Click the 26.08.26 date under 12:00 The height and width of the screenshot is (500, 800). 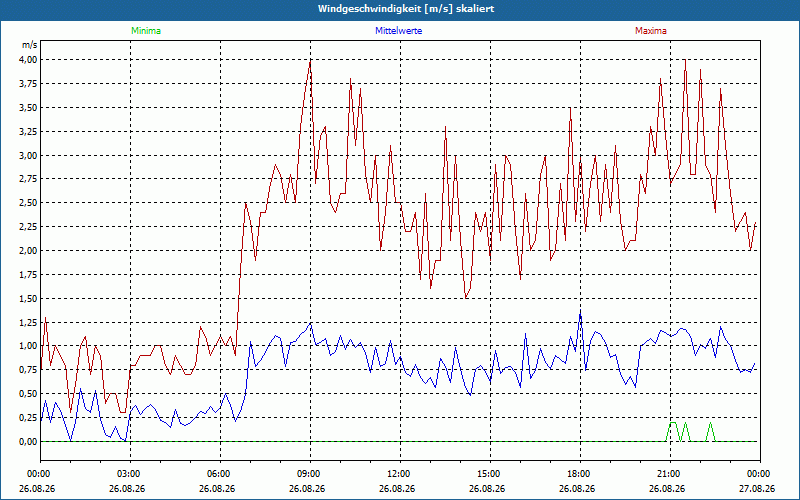(397, 489)
